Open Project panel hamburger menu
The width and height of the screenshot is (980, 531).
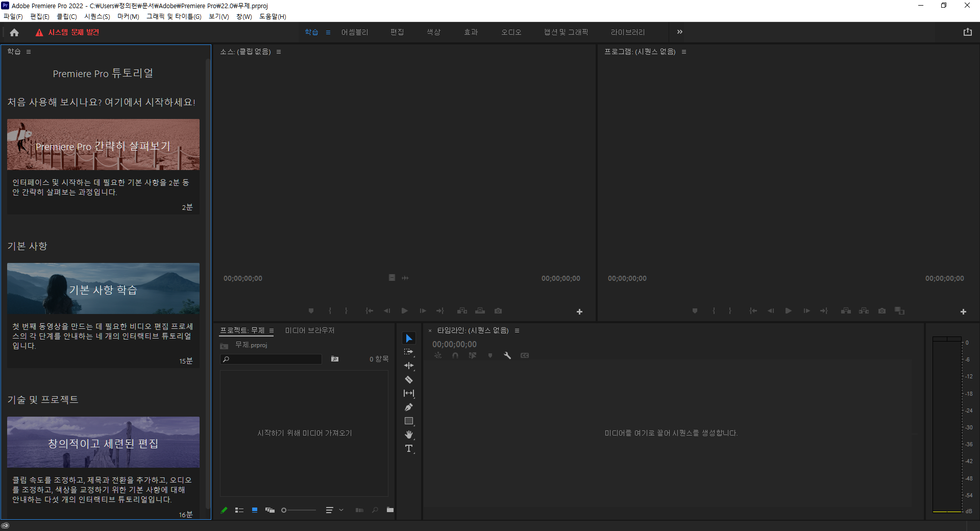point(272,330)
